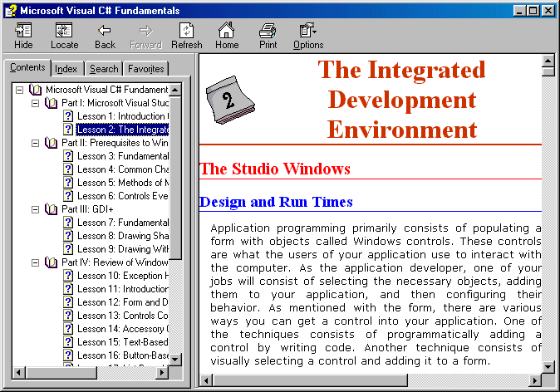The width and height of the screenshot is (560, 392).
Task: Select the Part III: GDI+ heading
Action: click(87, 209)
